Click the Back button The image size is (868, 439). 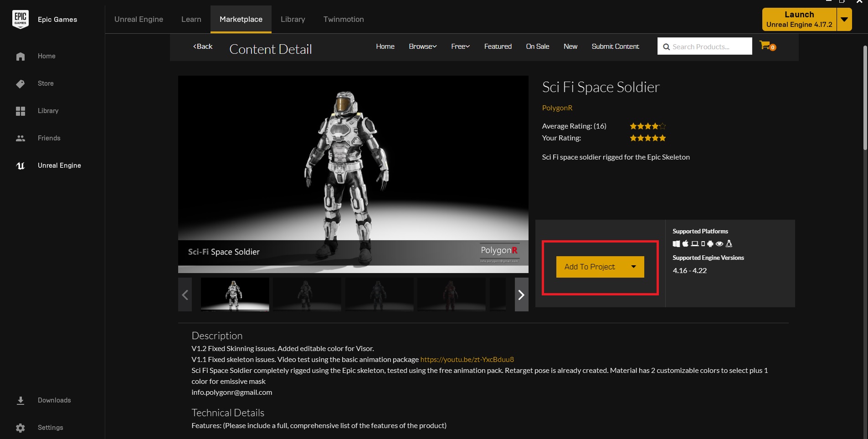pos(203,46)
